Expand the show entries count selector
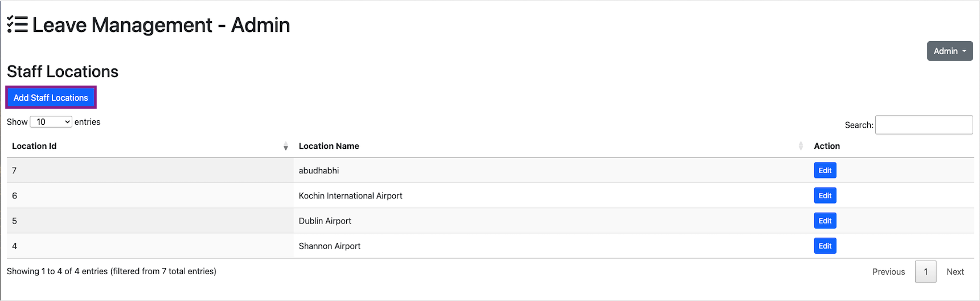The image size is (980, 301). 51,122
